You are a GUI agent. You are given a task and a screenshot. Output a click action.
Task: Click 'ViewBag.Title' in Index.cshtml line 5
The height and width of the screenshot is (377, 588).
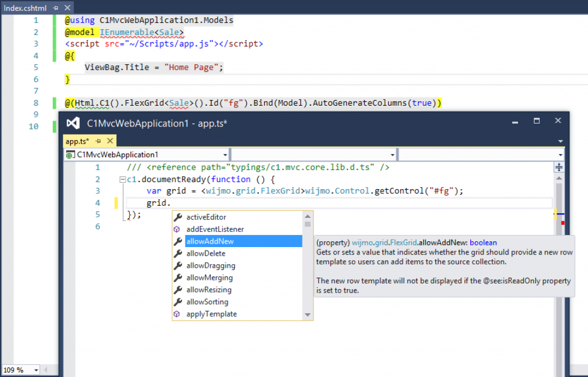click(117, 67)
